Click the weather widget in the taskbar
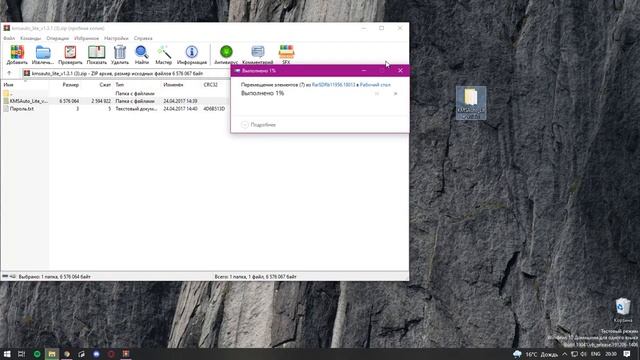The image size is (640, 360). pyautogui.click(x=535, y=354)
